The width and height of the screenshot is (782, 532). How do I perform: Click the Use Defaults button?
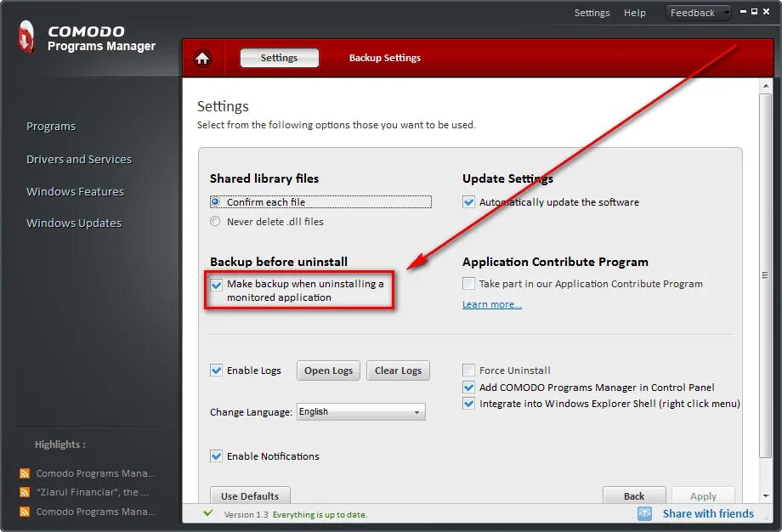click(250, 495)
